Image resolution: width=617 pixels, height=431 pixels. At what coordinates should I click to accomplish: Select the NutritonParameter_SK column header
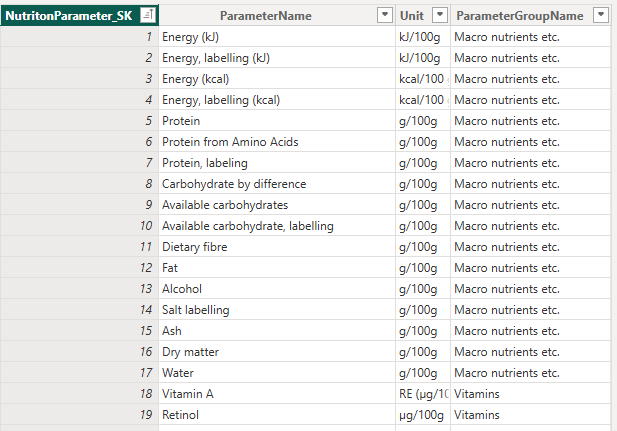tap(79, 15)
